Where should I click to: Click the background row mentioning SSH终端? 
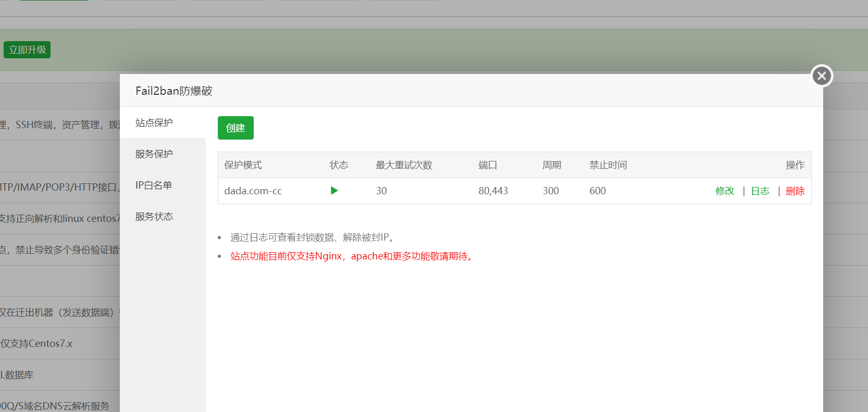[x=60, y=125]
